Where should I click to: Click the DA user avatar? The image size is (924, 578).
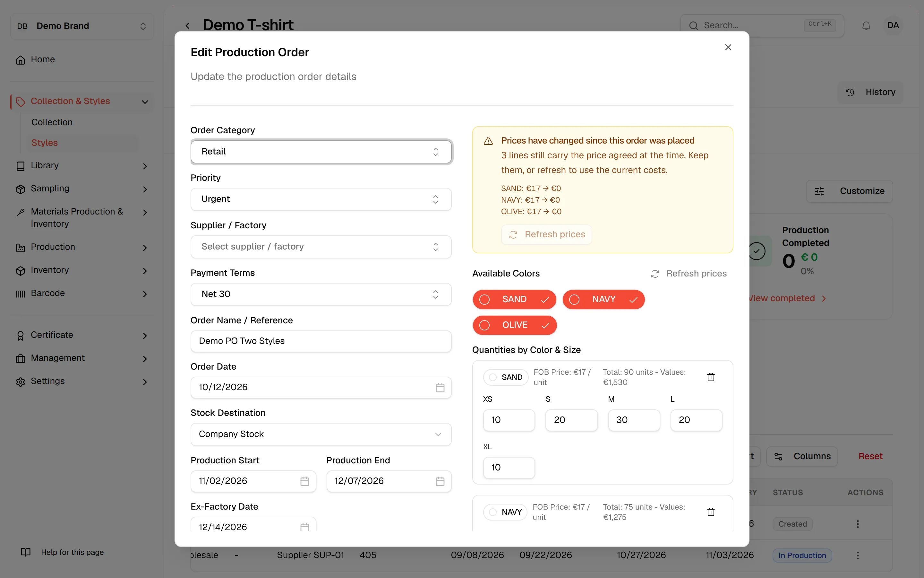click(x=893, y=25)
